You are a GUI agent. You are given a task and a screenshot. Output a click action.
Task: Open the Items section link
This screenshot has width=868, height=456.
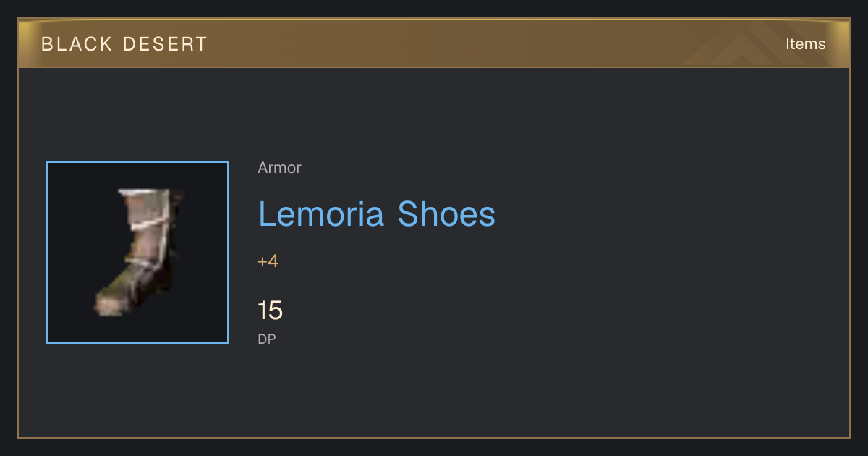(x=805, y=44)
